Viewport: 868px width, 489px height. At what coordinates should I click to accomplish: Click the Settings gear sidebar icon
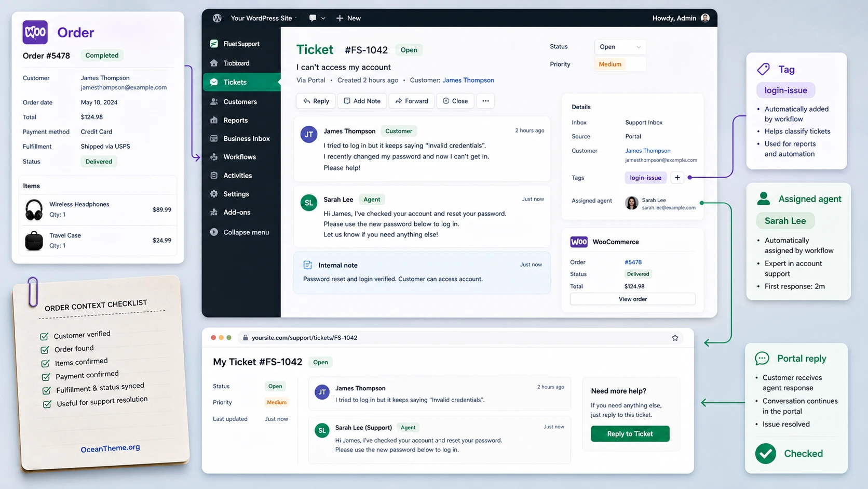(x=214, y=194)
